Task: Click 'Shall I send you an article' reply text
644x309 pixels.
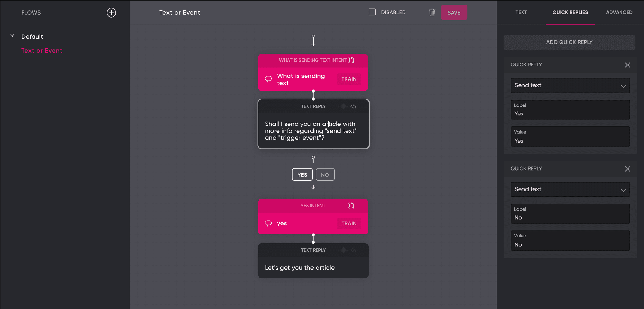Action: [311, 131]
